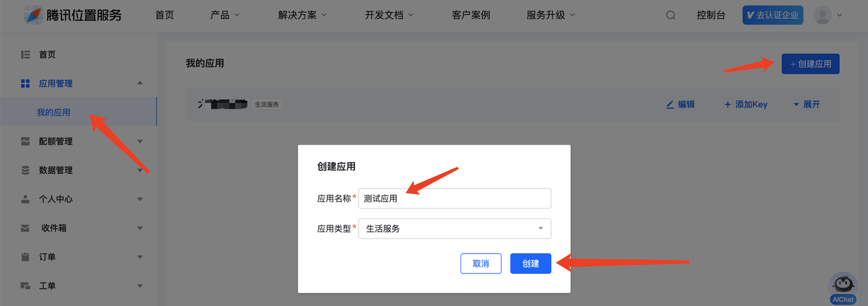Expand the app row with 展开
Image resolution: width=868 pixels, height=306 pixels.
(807, 104)
